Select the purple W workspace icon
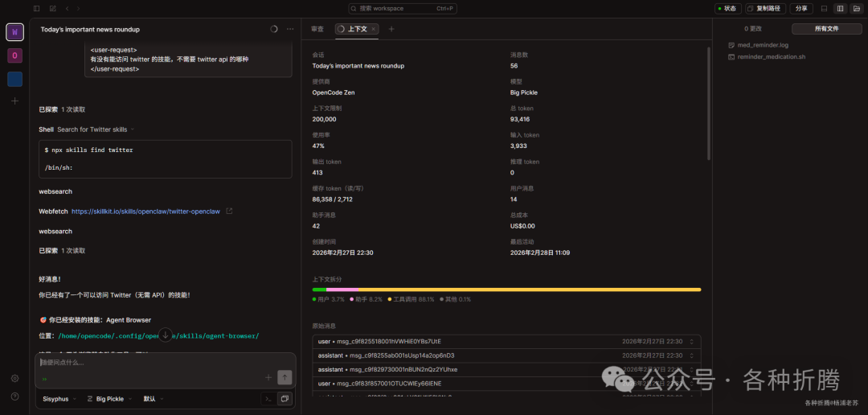Image resolution: width=868 pixels, height=415 pixels. 15,32
